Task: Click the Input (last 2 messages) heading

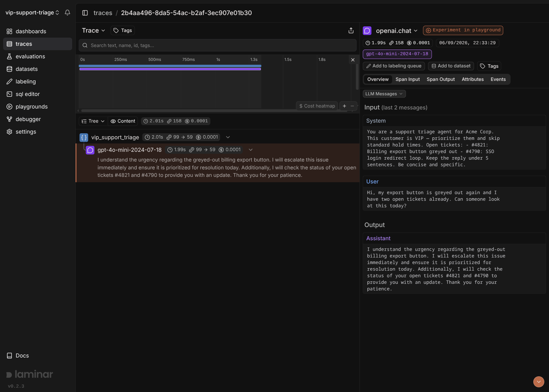Action: pyautogui.click(x=396, y=107)
